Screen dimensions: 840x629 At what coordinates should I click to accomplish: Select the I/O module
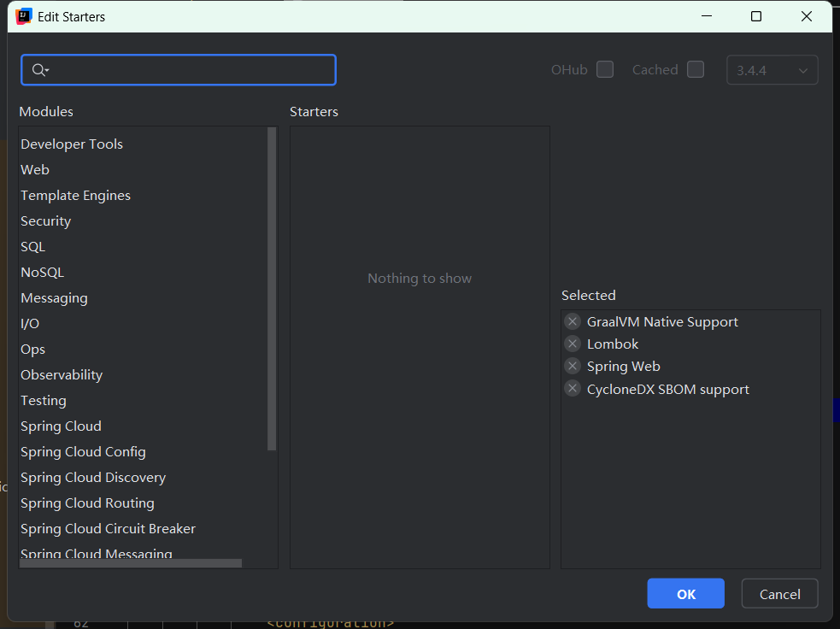pyautogui.click(x=144, y=324)
